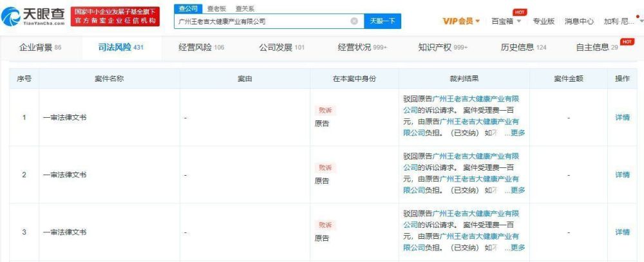Screen dimensions: 644x262
Task: Click the 败诉 tag in row 2
Action: click(325, 168)
